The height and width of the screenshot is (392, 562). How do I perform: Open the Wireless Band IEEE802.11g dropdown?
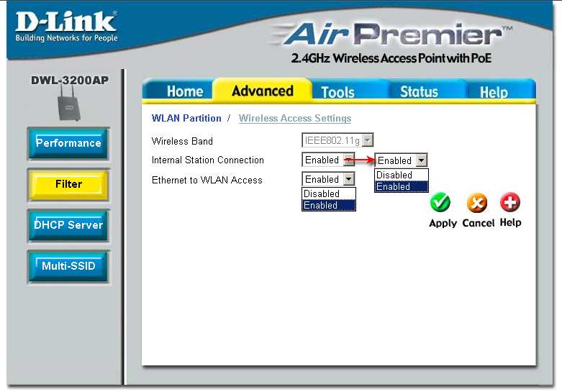coord(337,140)
